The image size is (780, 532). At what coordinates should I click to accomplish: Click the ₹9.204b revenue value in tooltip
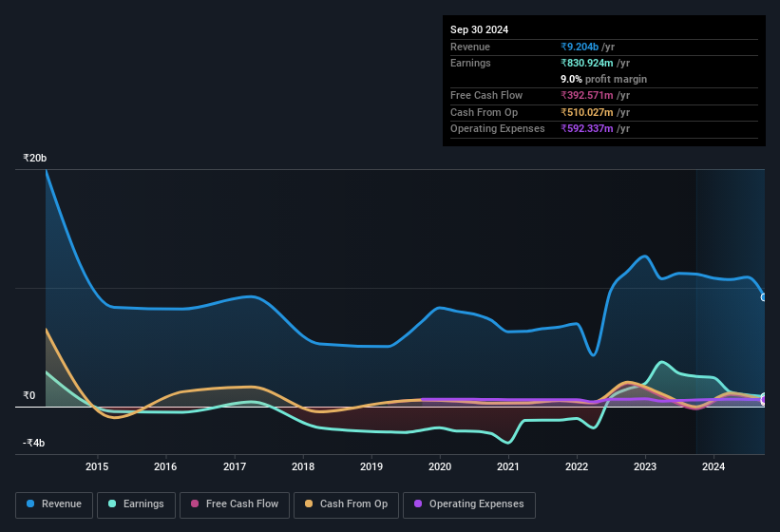pos(580,47)
